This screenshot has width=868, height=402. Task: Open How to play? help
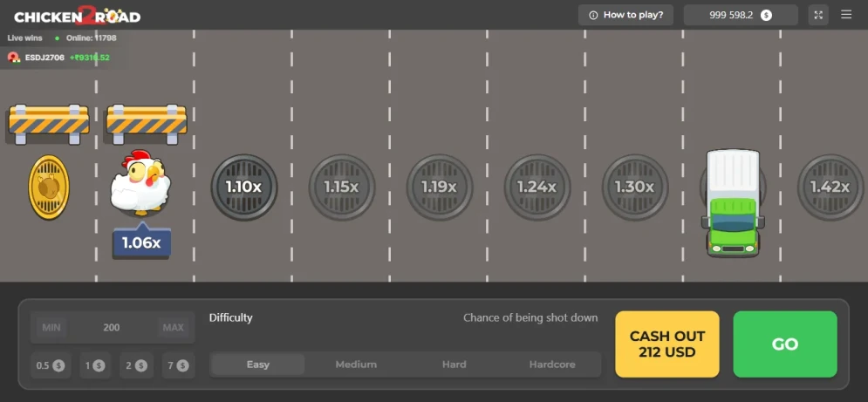tap(625, 15)
